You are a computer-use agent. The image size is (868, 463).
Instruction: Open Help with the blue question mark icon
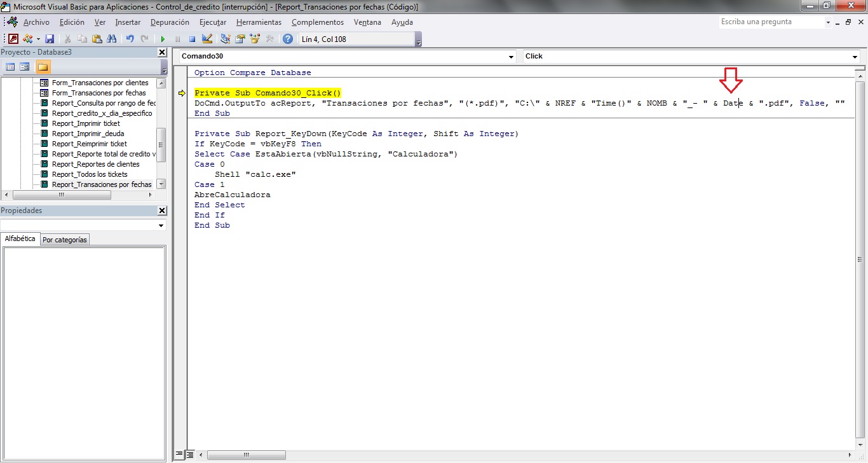pyautogui.click(x=288, y=39)
